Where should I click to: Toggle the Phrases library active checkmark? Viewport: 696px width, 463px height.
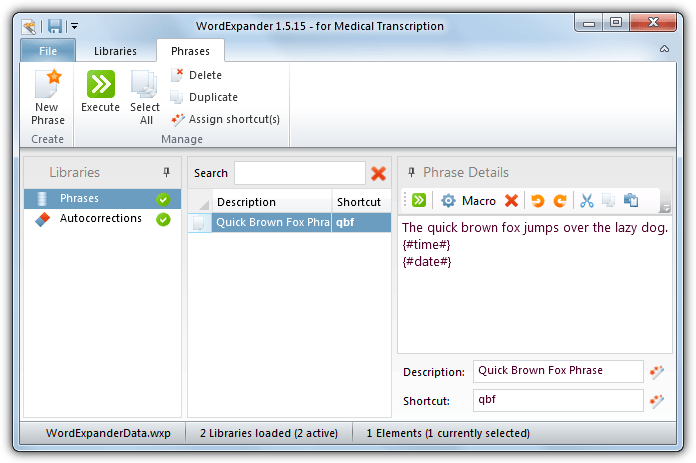pos(163,199)
